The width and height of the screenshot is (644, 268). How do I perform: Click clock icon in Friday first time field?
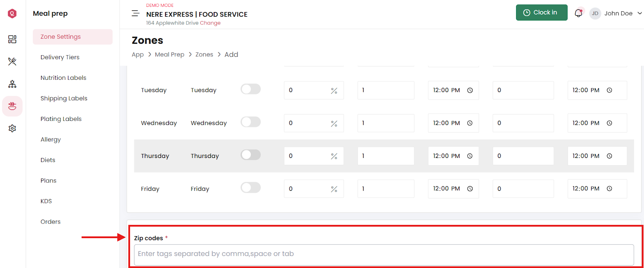470,189
